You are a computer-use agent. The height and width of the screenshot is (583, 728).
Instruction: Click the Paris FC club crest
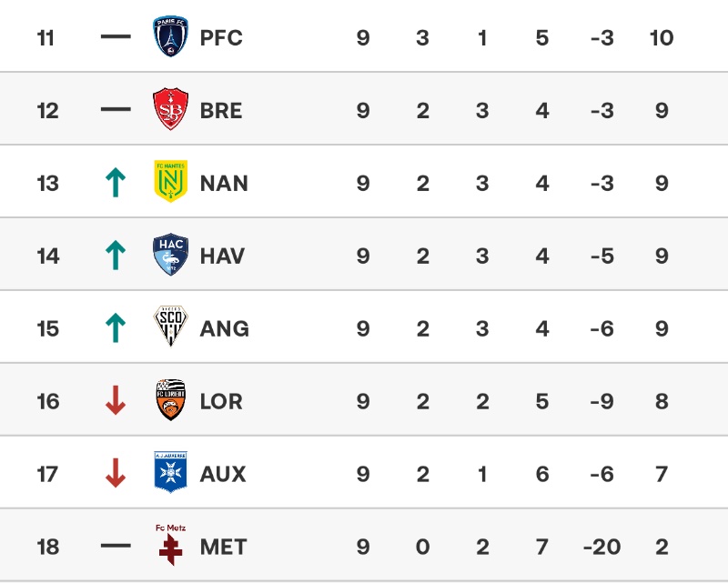click(170, 37)
